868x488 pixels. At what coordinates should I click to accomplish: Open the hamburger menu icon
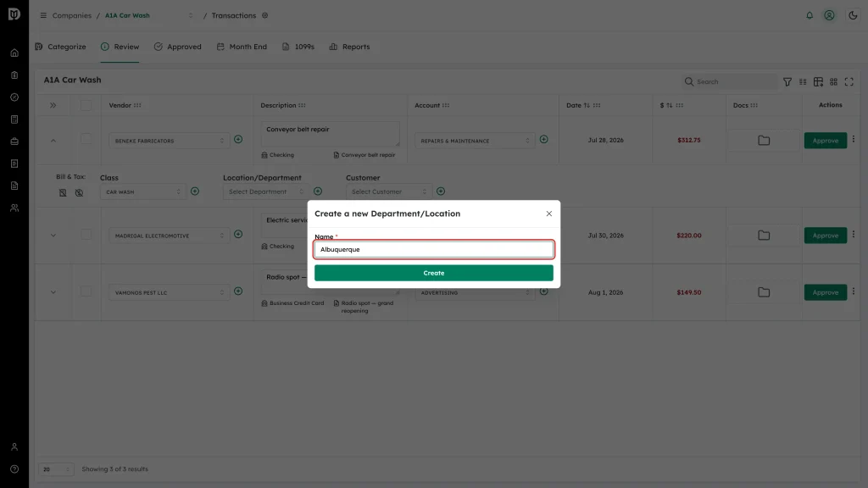coord(43,15)
